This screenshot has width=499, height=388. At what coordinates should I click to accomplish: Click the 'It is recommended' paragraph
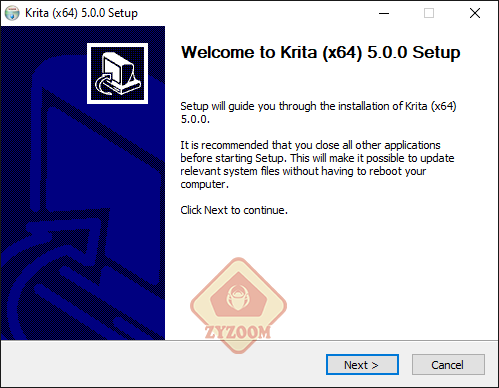tap(317, 164)
